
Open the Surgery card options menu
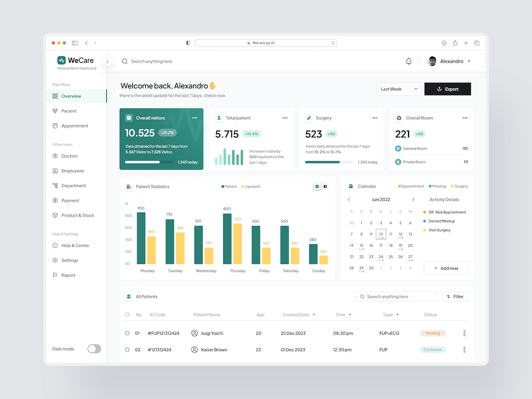click(375, 118)
